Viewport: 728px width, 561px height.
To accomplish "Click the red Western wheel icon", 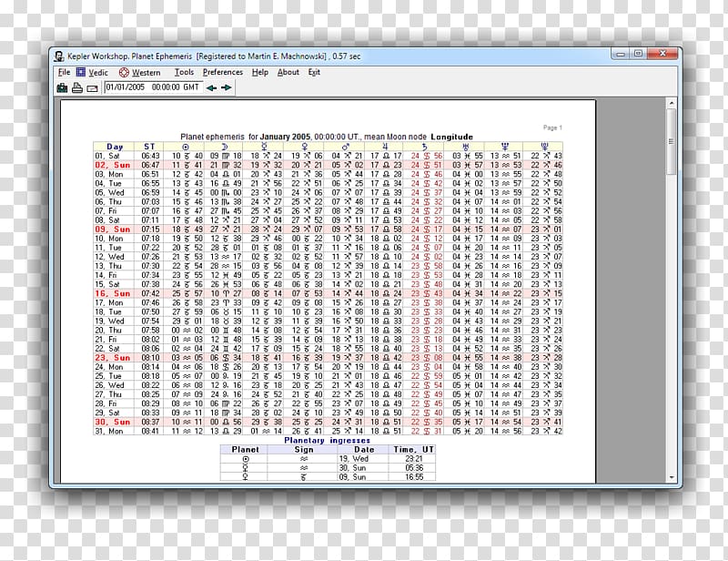I will pyautogui.click(x=124, y=72).
